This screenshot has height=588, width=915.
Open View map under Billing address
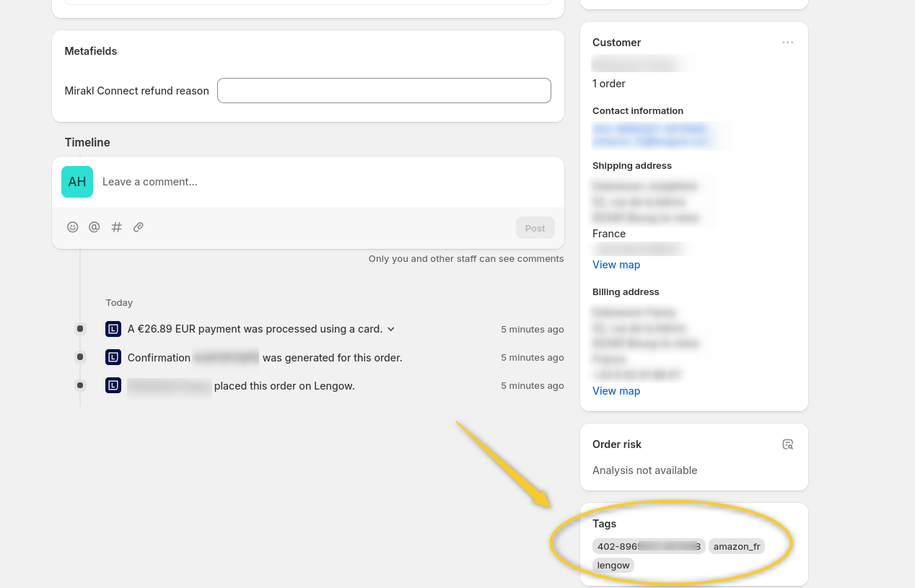coord(616,391)
